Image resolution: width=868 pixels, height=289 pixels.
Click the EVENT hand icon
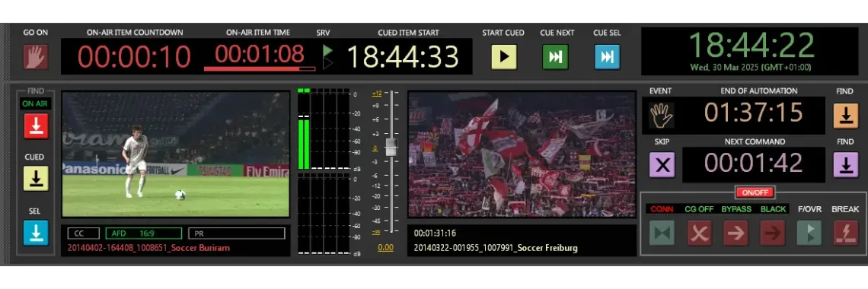(x=662, y=115)
